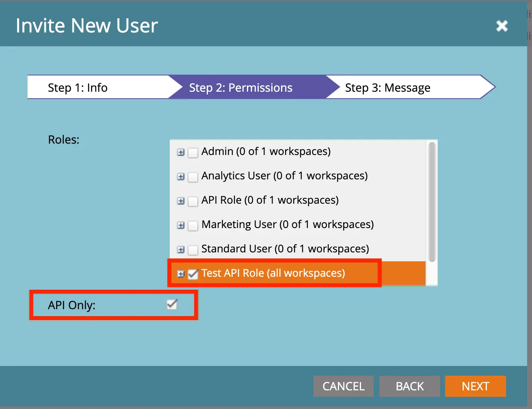Click the CANCEL button
This screenshot has width=532, height=409.
pyautogui.click(x=343, y=386)
